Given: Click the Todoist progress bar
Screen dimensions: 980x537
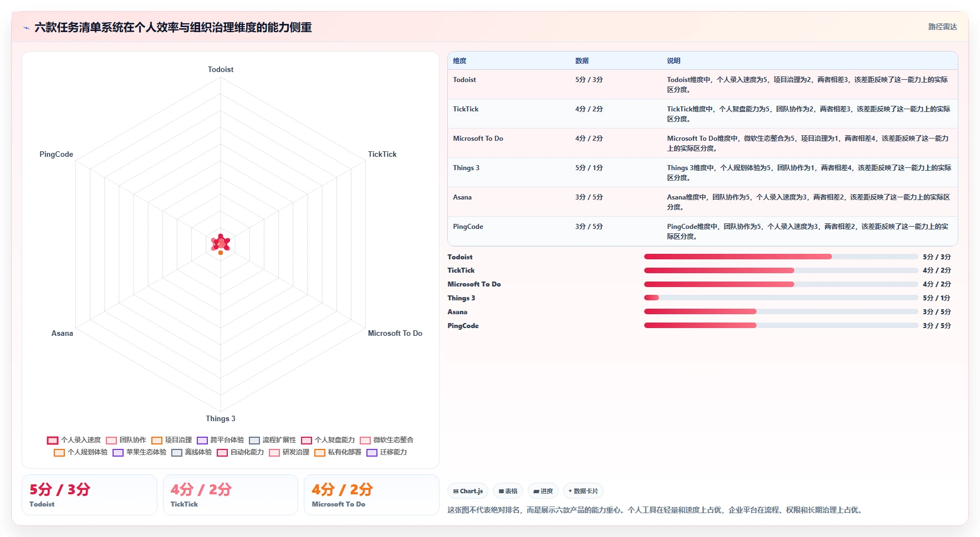Looking at the screenshot, I should [x=780, y=257].
